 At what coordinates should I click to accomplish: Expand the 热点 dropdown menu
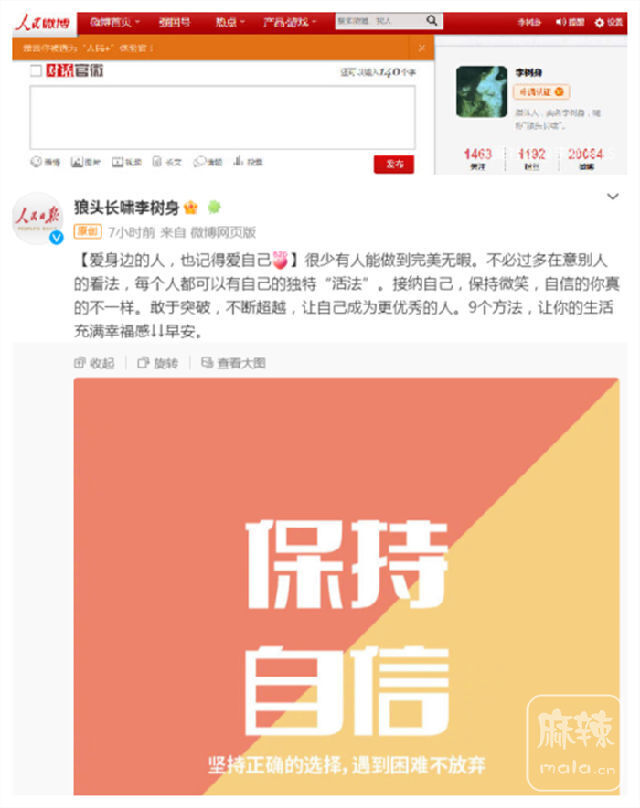[230, 22]
